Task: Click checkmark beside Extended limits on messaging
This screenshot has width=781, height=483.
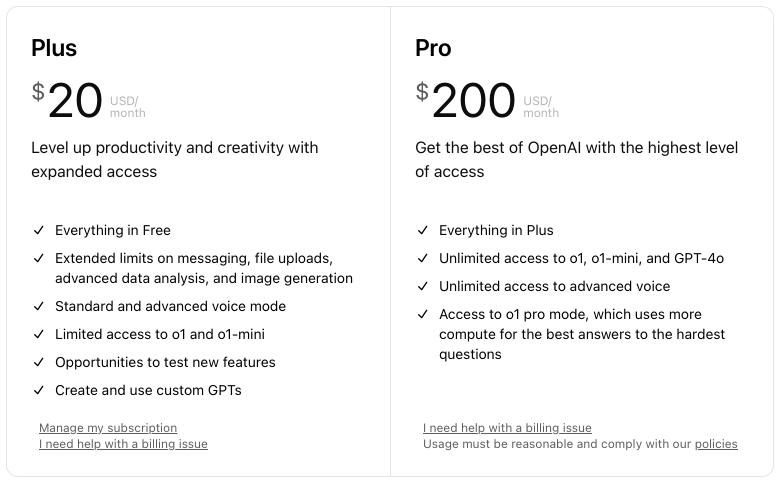Action: pyautogui.click(x=39, y=258)
